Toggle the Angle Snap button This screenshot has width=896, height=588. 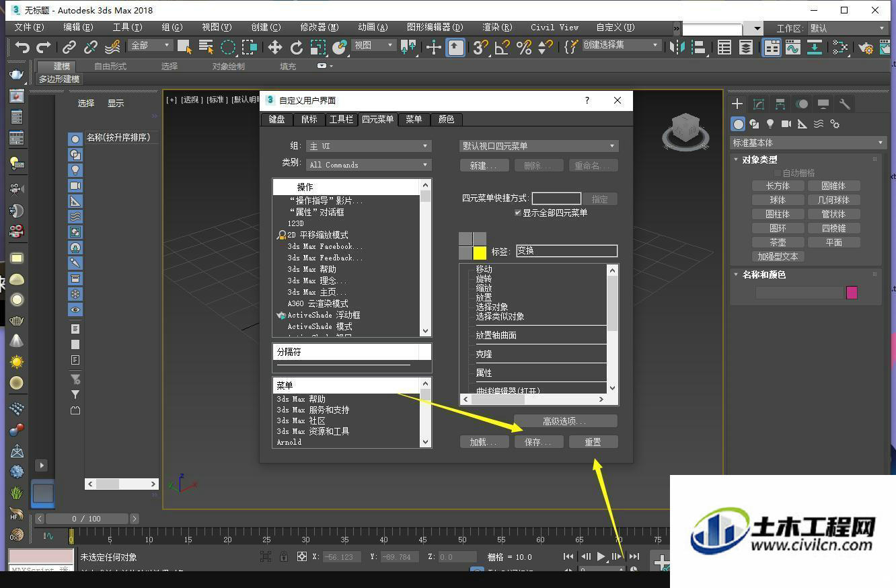[502, 47]
